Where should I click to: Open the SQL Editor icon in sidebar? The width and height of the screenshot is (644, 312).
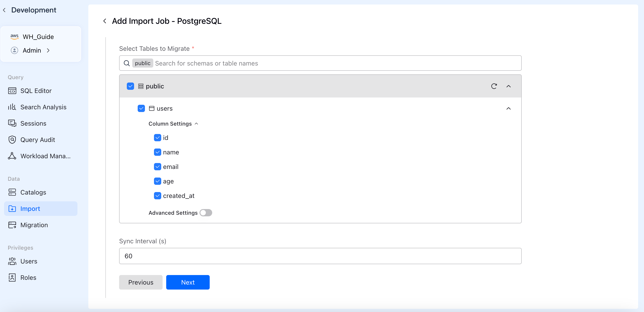[x=12, y=91]
